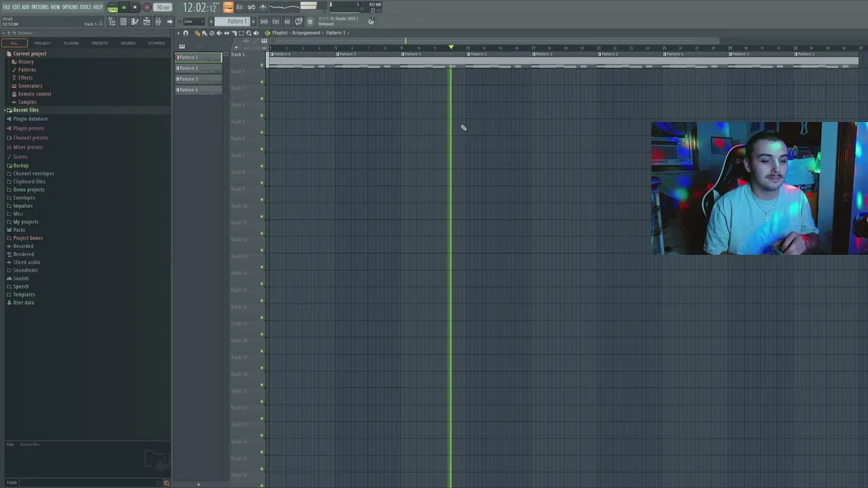The height and width of the screenshot is (488, 868).
Task: Select the playlist Zoom magnifier tool
Action: (x=248, y=33)
